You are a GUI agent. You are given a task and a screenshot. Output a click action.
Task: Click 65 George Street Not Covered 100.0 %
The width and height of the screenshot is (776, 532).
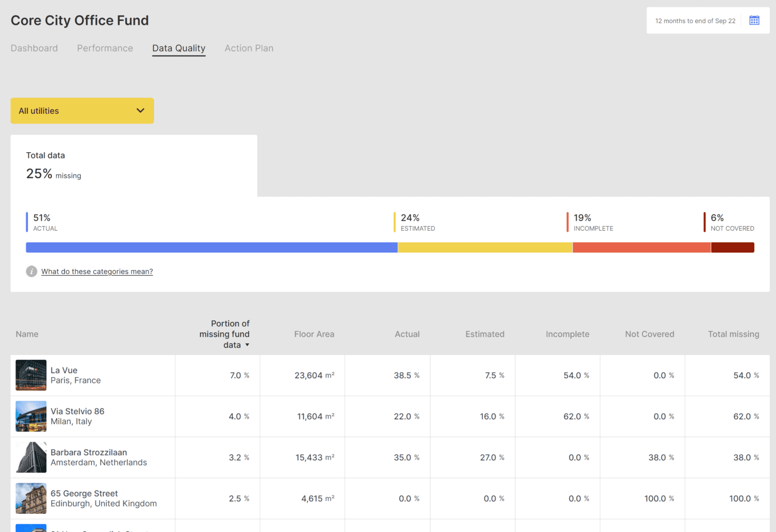[659, 499]
